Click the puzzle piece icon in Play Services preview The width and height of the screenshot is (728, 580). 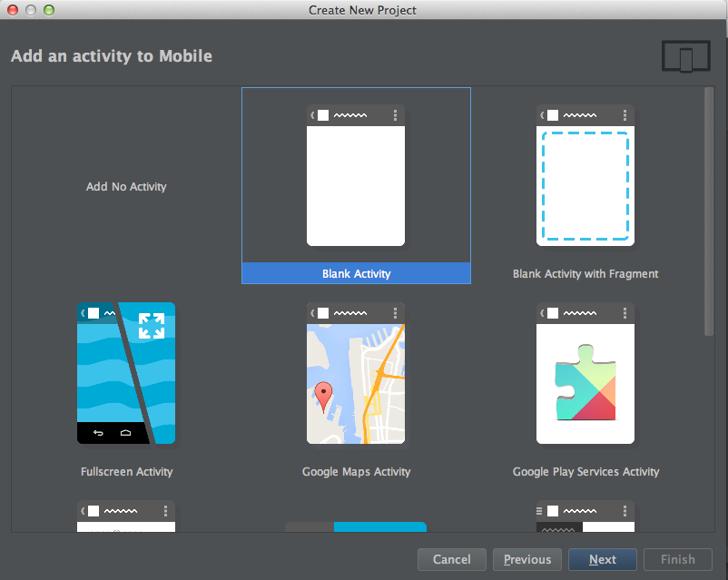click(x=585, y=382)
